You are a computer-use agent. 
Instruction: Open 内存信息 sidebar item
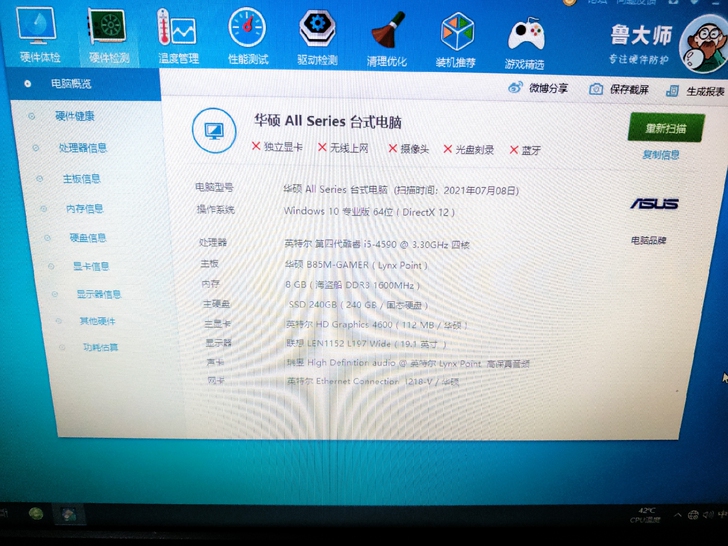(x=84, y=208)
